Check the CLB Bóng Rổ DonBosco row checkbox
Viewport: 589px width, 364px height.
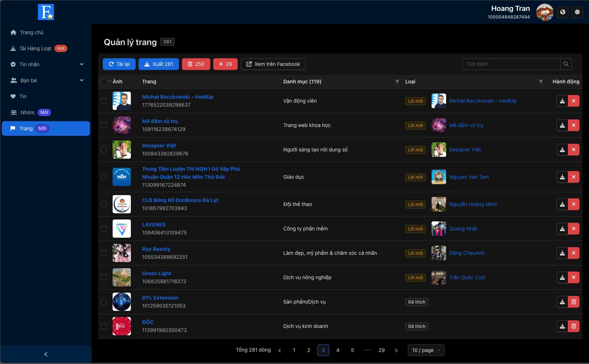[104, 204]
